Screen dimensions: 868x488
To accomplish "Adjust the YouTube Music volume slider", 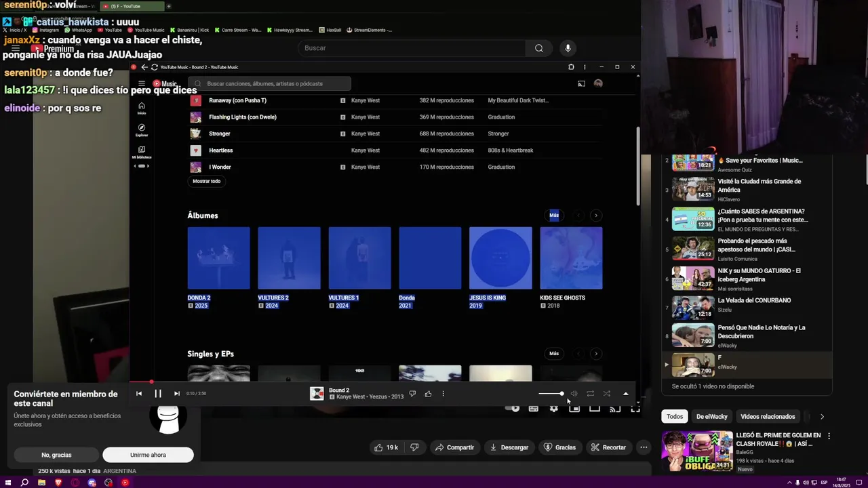I will pos(551,394).
